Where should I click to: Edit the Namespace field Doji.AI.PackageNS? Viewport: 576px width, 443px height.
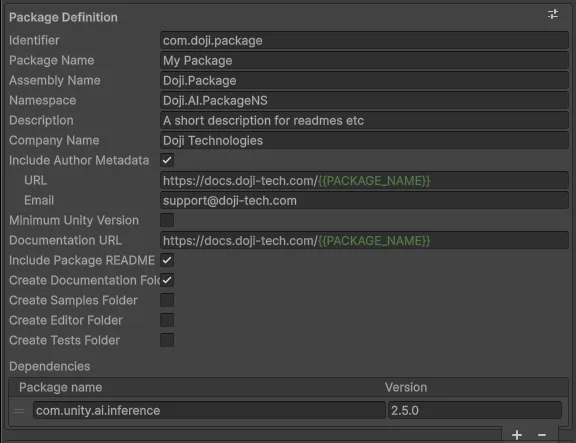tap(364, 100)
